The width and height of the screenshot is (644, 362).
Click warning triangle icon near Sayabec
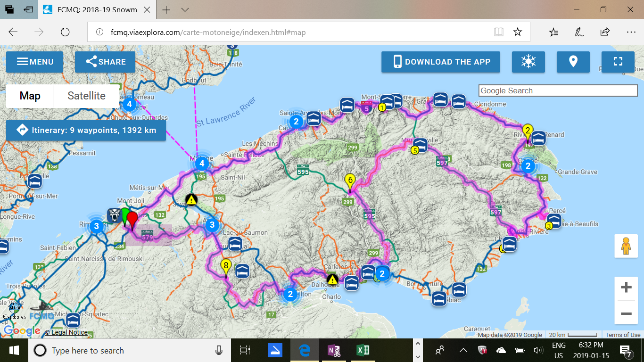191,199
